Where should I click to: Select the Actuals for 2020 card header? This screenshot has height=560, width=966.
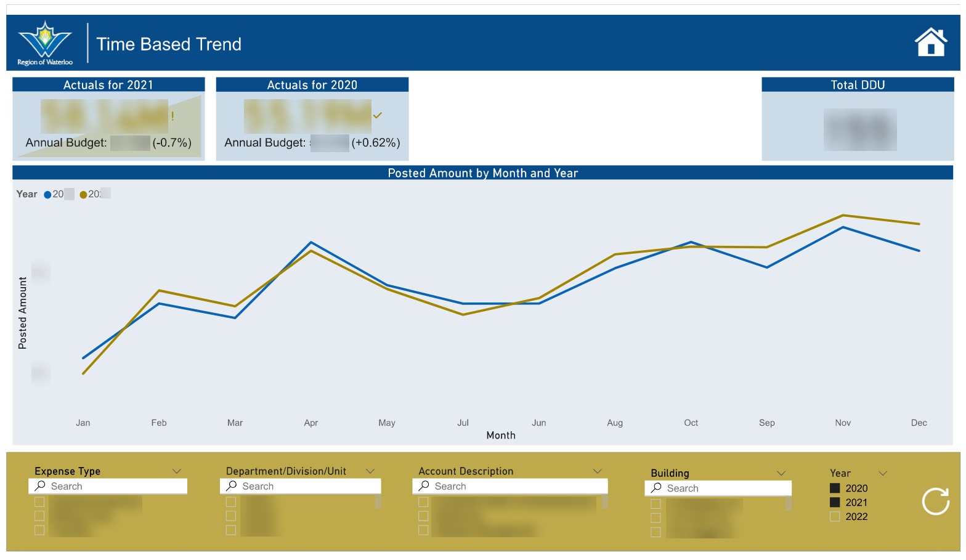pyautogui.click(x=312, y=84)
